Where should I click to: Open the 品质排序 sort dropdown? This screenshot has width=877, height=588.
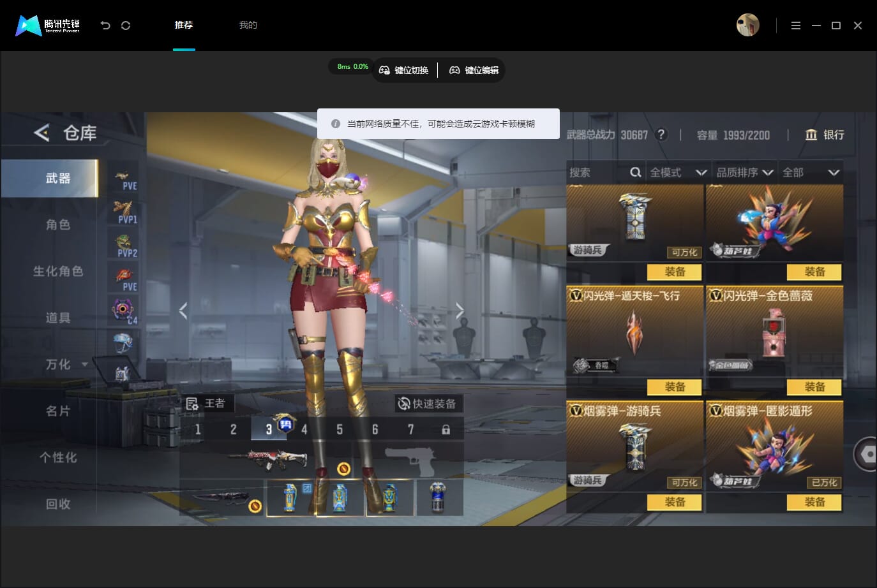point(745,172)
